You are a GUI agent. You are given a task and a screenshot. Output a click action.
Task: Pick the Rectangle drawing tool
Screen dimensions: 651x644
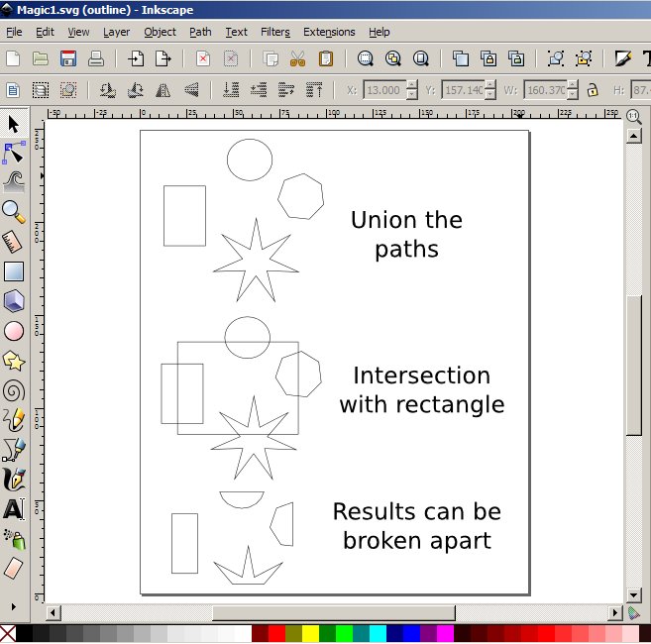pos(14,270)
